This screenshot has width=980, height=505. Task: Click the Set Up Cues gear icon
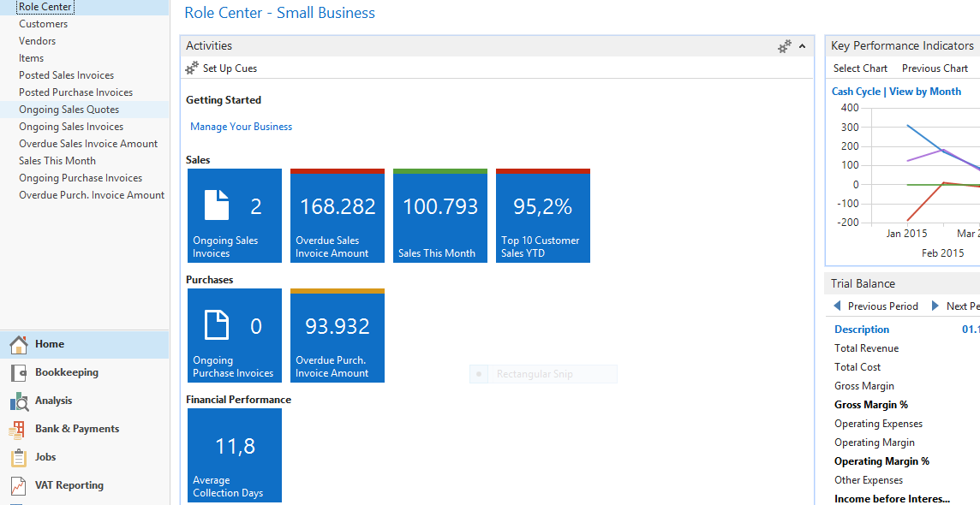[x=193, y=68]
